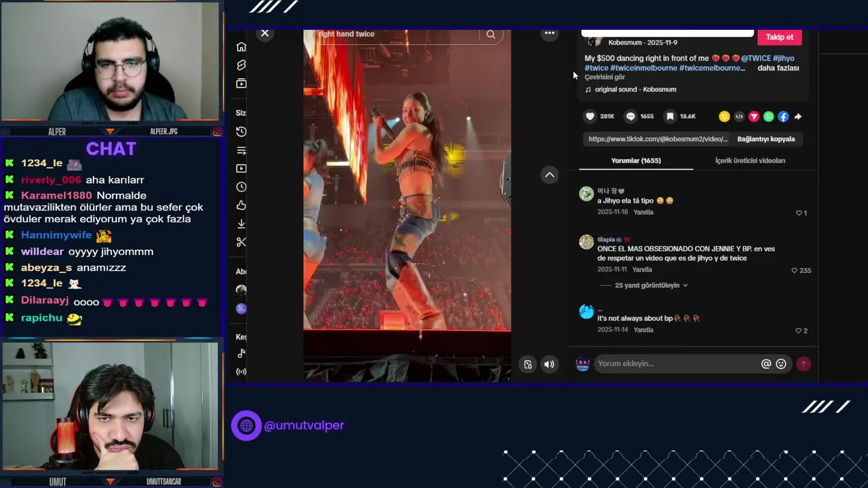Open emoji picker in comment box
This screenshot has width=868, height=488.
[781, 364]
